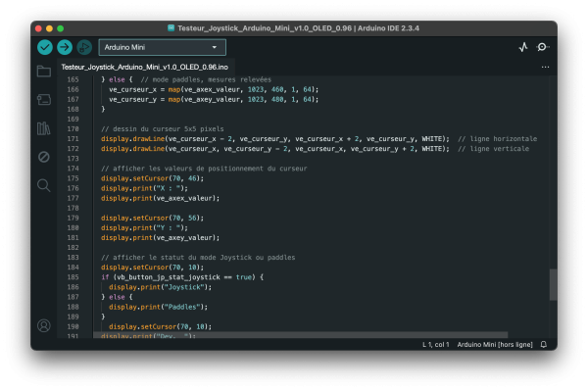The width and height of the screenshot is (588, 391).
Task: Open the Search sidebar panel
Action: pyautogui.click(x=44, y=185)
